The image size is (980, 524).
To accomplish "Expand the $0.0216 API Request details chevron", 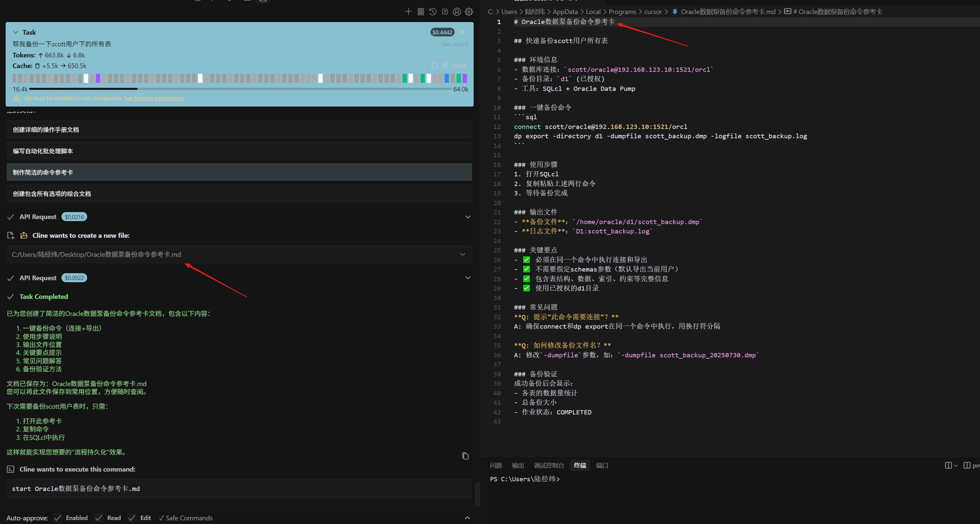I will [x=468, y=217].
